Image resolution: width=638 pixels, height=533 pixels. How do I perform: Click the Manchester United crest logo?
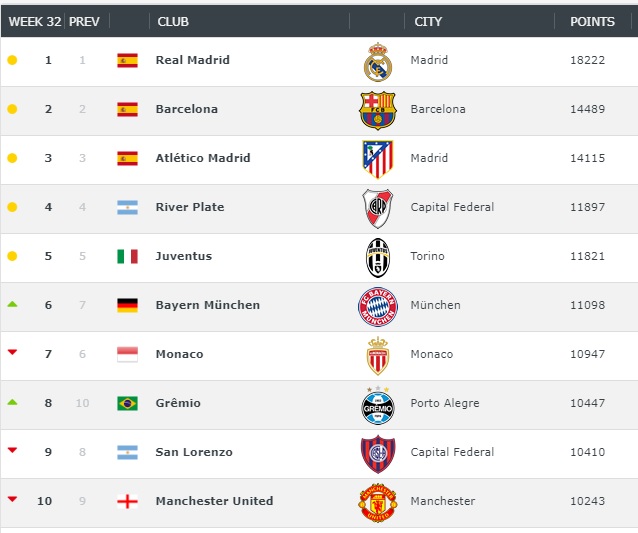point(378,503)
